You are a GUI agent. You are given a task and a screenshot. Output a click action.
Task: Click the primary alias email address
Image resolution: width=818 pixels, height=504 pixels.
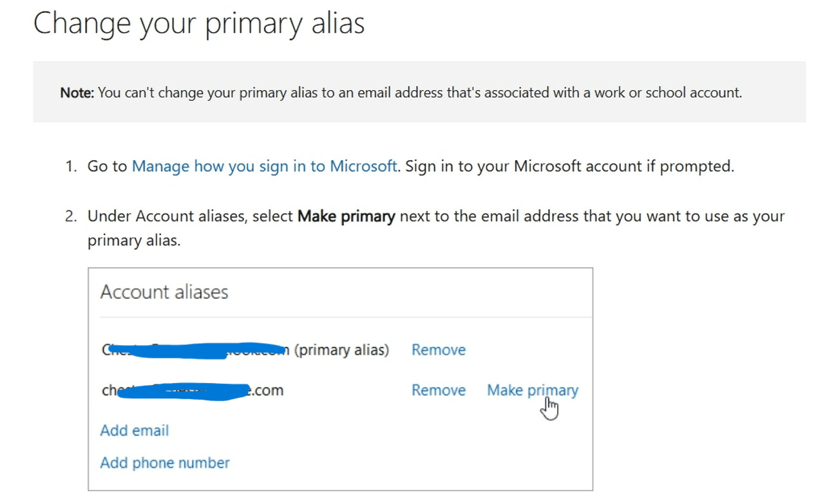[193, 350]
